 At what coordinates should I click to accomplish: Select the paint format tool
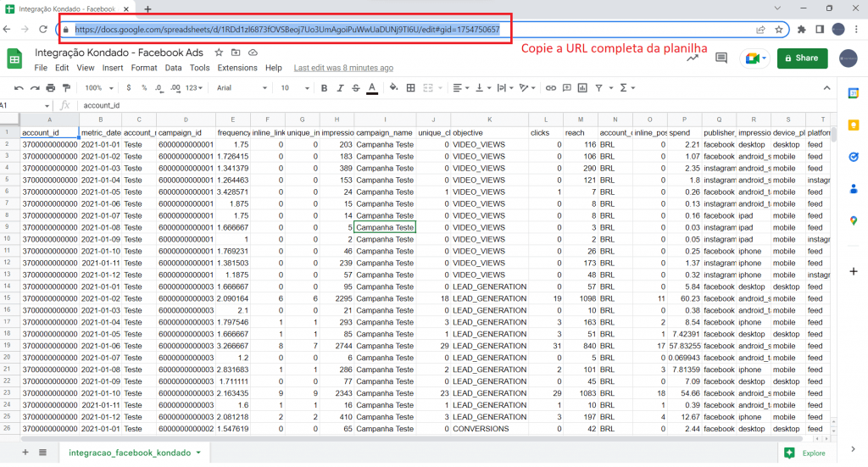point(66,87)
